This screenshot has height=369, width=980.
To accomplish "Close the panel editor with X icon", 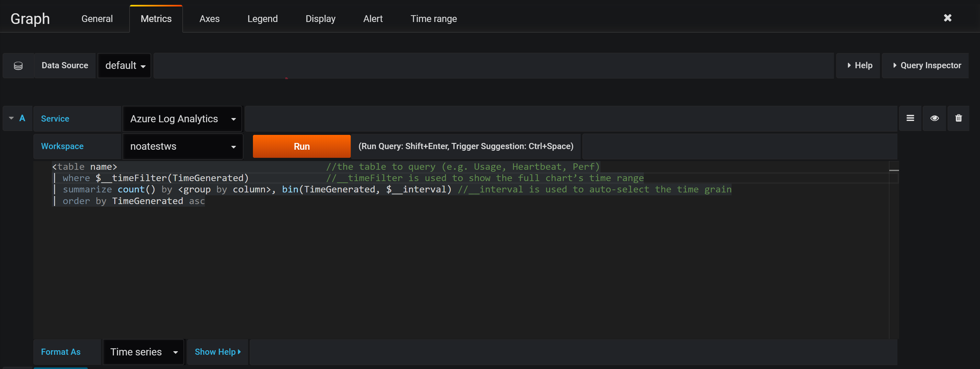I will click(947, 18).
